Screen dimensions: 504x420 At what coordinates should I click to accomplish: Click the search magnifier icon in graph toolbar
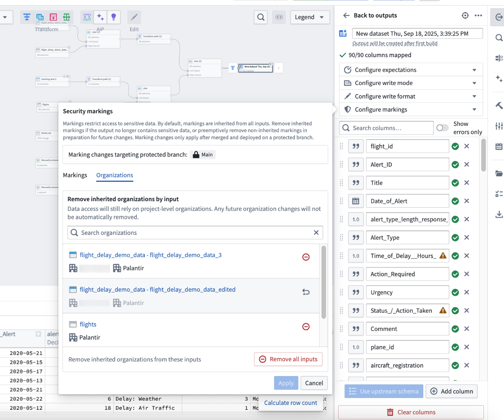[x=260, y=17]
